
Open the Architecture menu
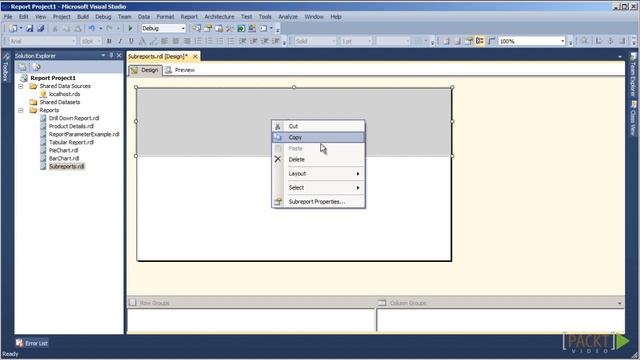[219, 17]
